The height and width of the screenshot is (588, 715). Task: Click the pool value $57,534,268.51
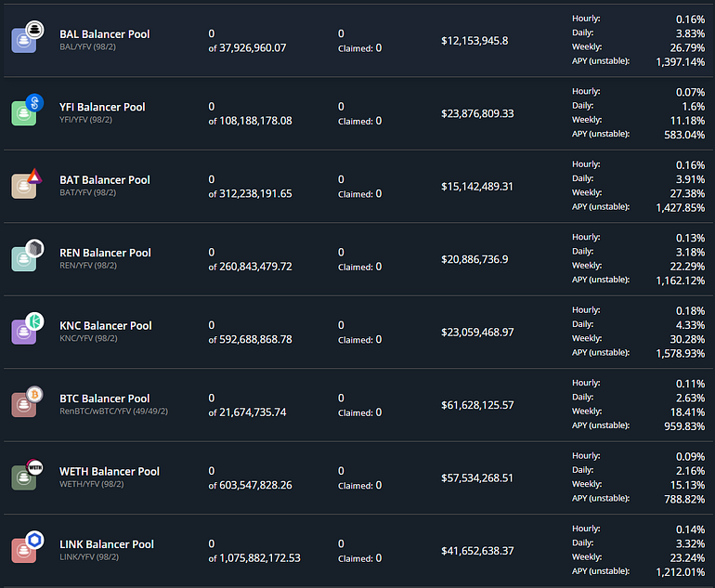pyautogui.click(x=477, y=478)
